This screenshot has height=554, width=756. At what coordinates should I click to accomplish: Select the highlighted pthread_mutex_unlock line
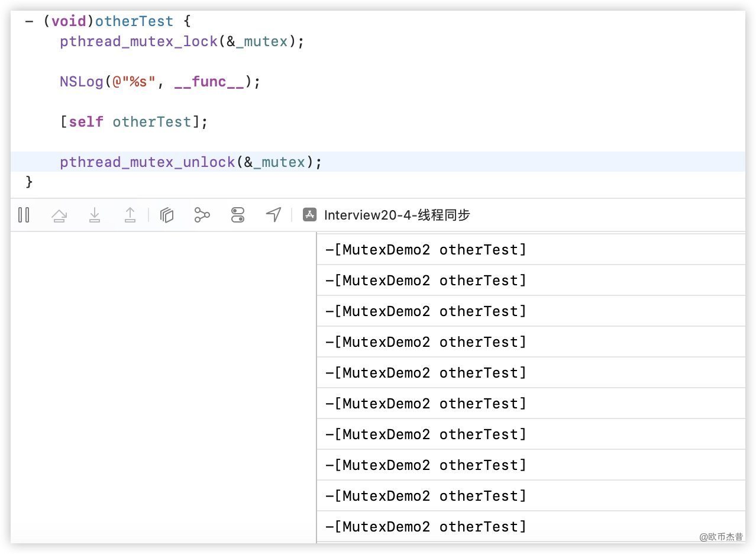coord(190,162)
